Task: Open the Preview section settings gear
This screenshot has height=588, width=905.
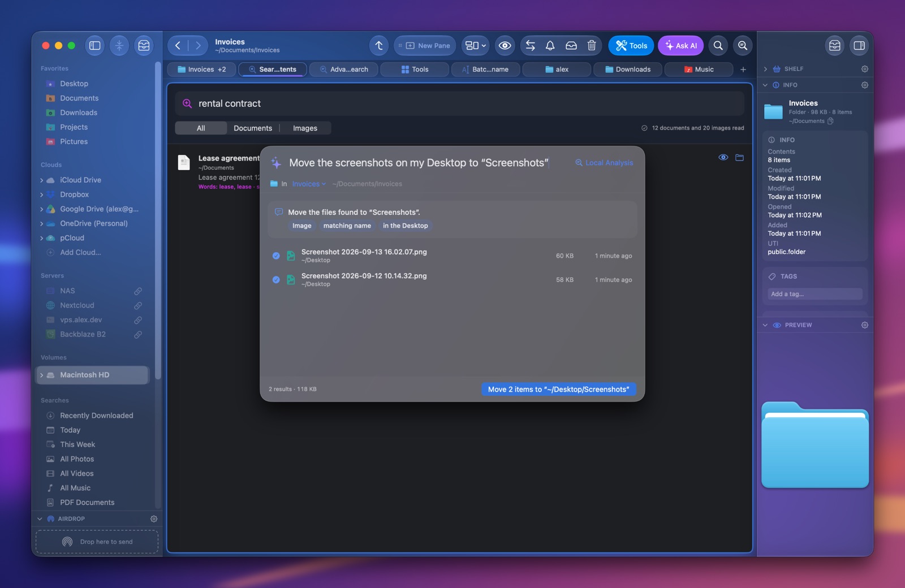Action: point(864,325)
